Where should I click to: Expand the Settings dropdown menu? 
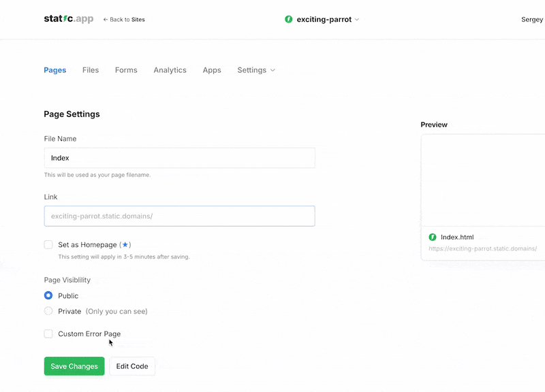click(x=256, y=70)
